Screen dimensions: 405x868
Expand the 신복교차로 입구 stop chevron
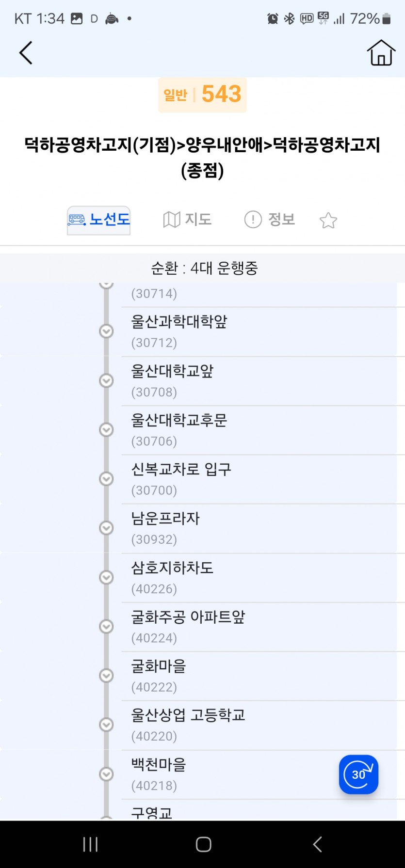(106, 479)
